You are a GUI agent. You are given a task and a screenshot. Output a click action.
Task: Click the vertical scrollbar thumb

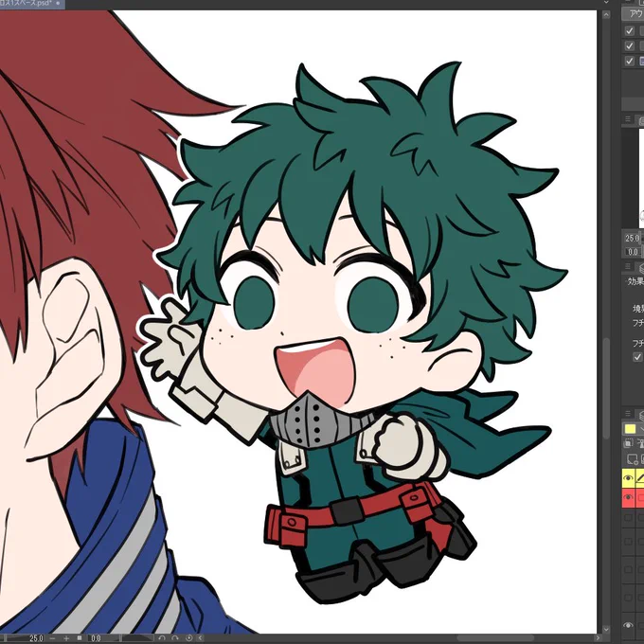[606, 388]
